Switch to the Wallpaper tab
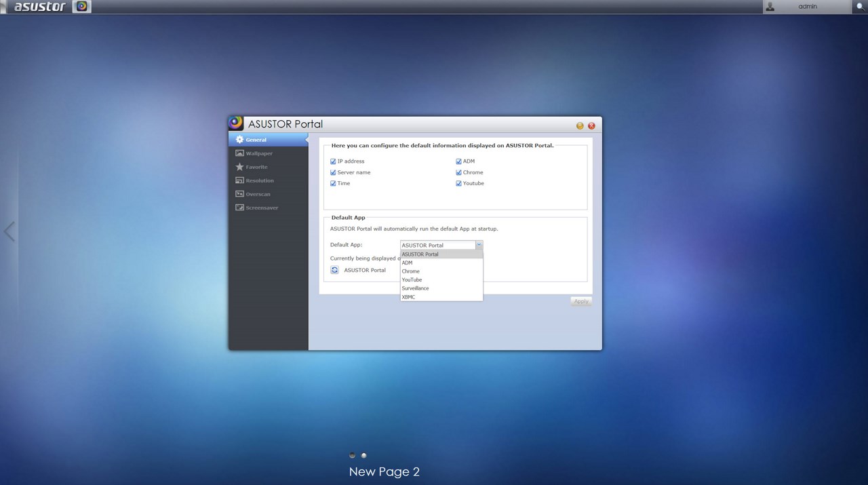Screen dimensions: 868x485 (269, 153)
